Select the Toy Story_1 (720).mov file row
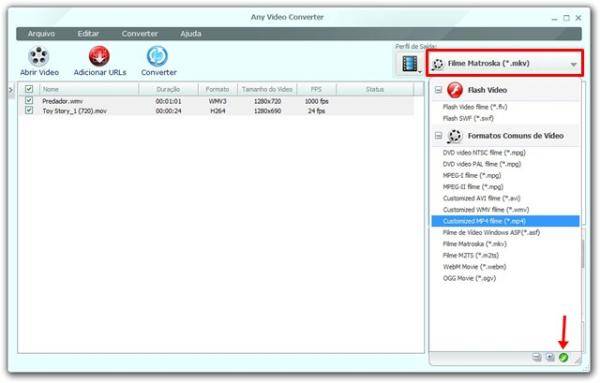Screen dimensions: 600x383 (216, 111)
